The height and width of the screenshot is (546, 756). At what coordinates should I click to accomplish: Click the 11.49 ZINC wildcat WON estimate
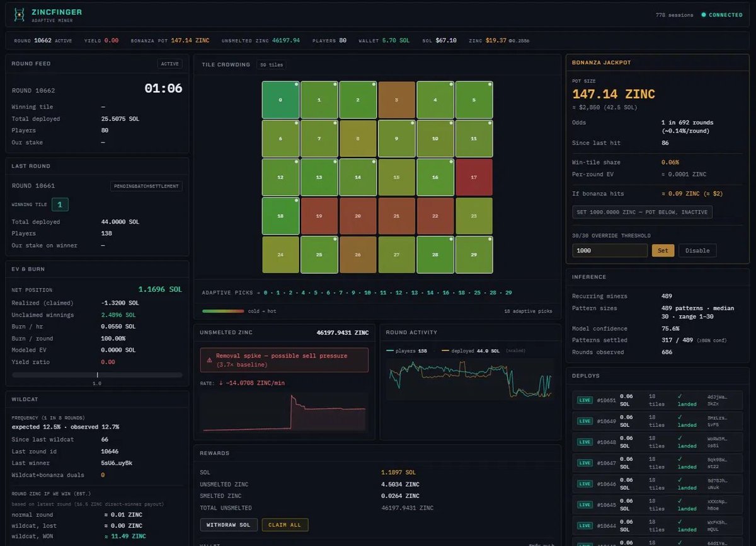tap(125, 536)
